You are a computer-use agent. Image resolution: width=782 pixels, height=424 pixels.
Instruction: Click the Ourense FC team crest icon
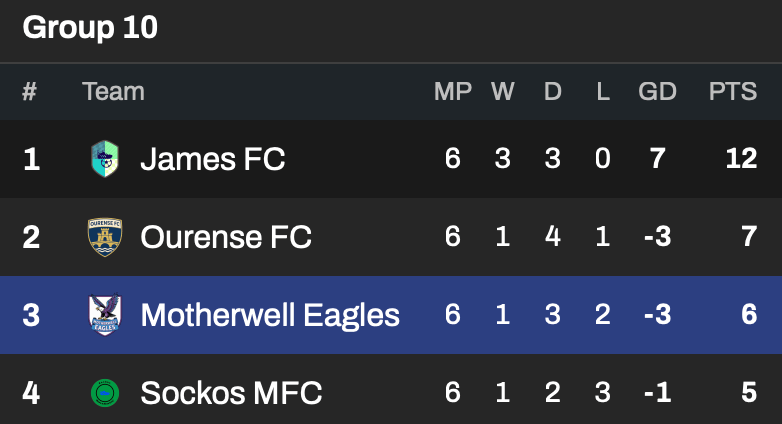pyautogui.click(x=104, y=237)
